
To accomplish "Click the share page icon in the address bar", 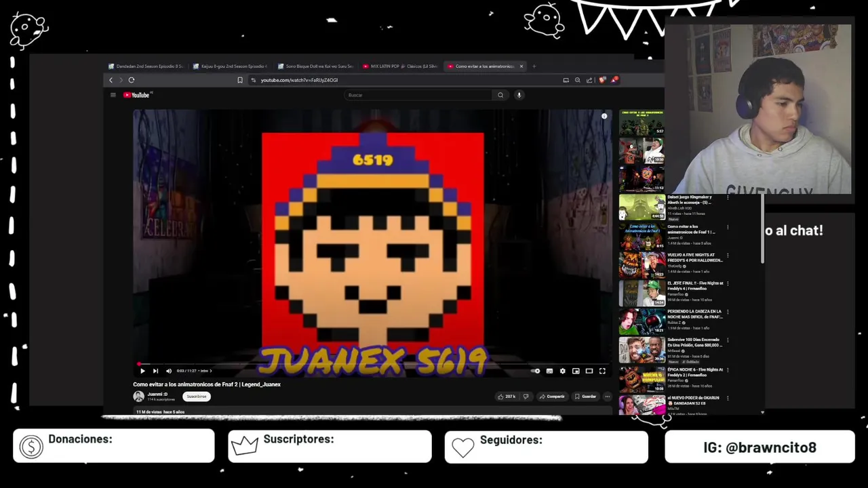I will (589, 80).
